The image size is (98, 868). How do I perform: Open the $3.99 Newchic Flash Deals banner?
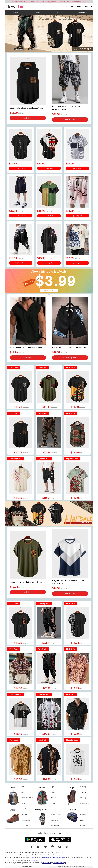point(49,281)
